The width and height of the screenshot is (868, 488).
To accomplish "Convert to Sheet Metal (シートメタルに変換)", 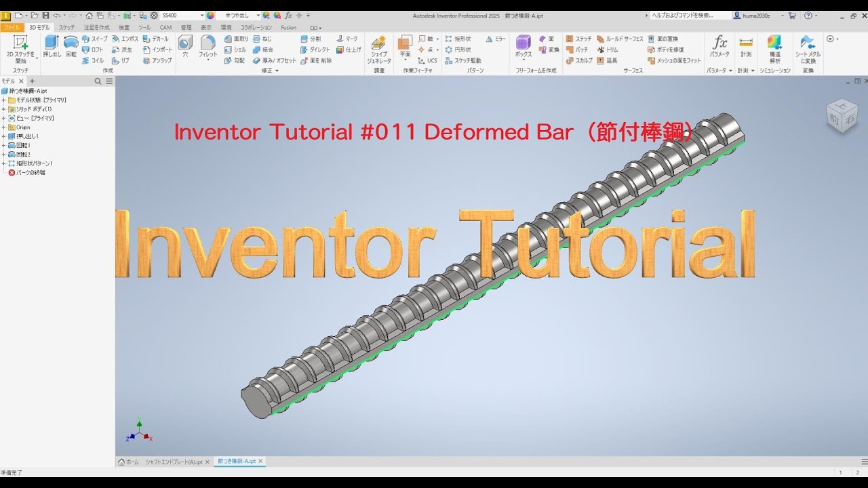I will 808,49.
